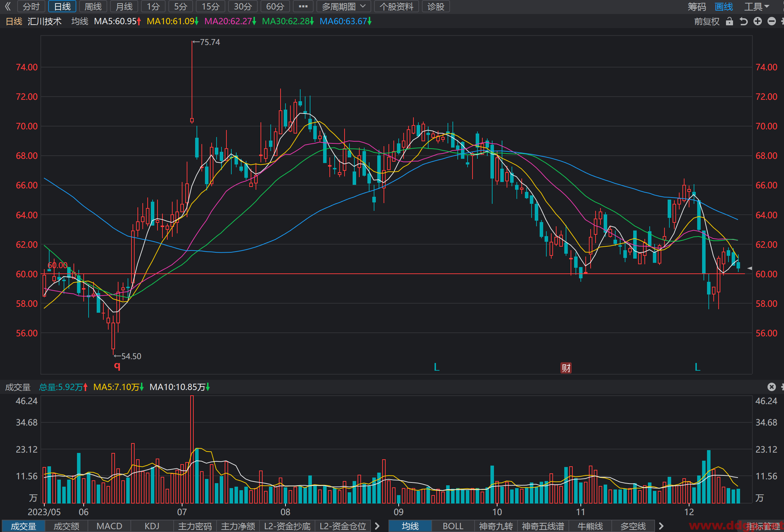Open L2-资金仓位 indicator tab
The width and height of the screenshot is (784, 532).
coord(343,526)
